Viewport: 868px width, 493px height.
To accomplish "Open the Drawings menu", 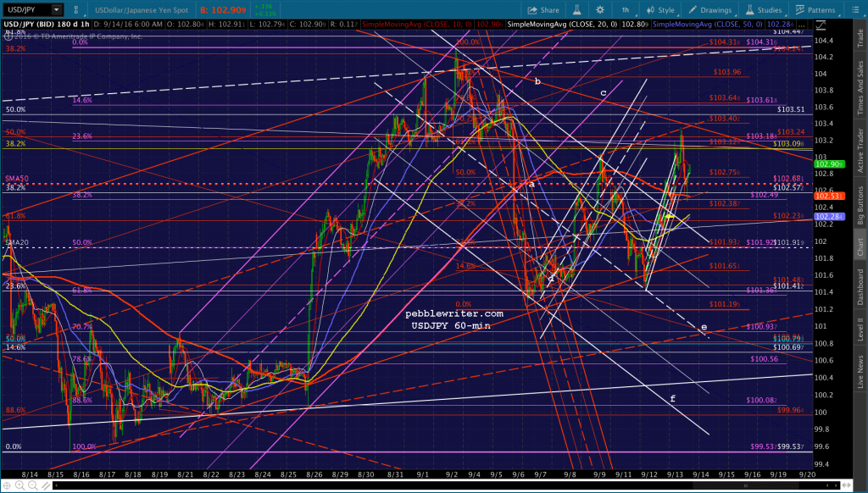I will [x=710, y=10].
